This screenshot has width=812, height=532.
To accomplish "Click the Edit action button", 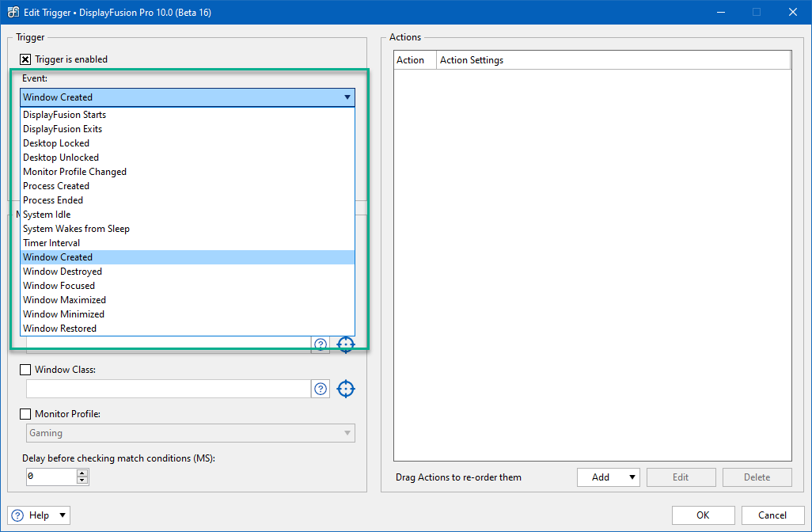I will [681, 477].
